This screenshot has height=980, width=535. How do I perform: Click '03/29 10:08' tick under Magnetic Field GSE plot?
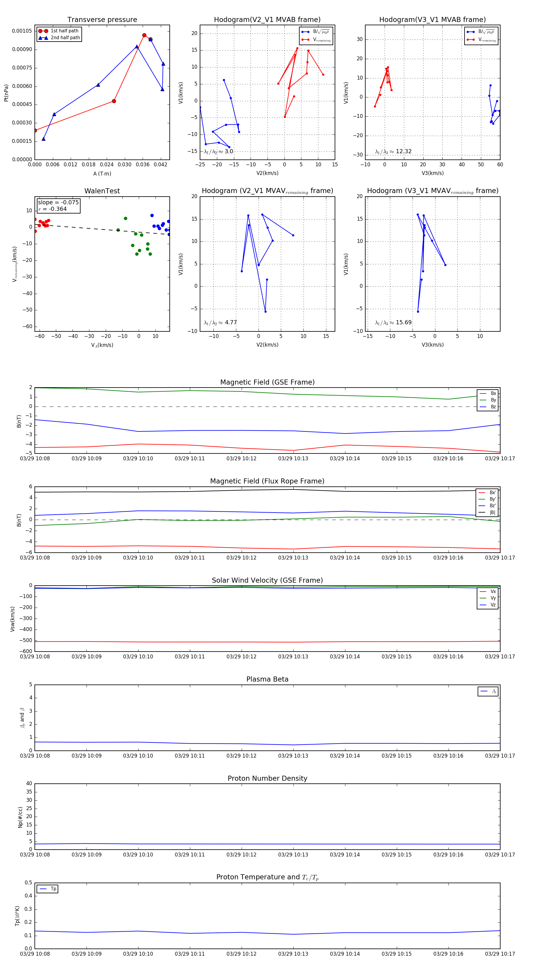[35, 459]
